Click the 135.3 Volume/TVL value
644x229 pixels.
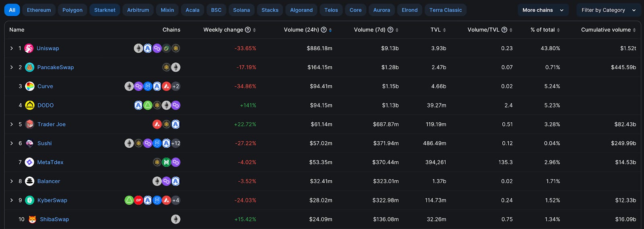(x=506, y=162)
